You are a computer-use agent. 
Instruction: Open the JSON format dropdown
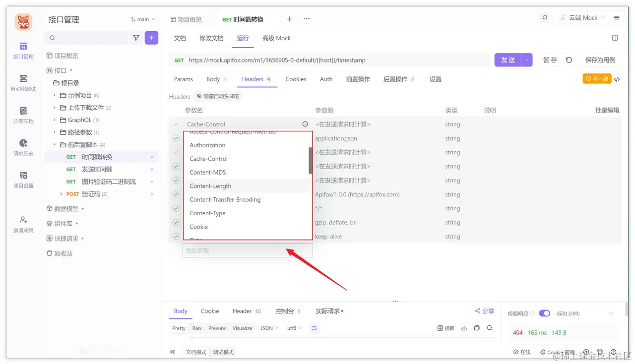(x=269, y=328)
